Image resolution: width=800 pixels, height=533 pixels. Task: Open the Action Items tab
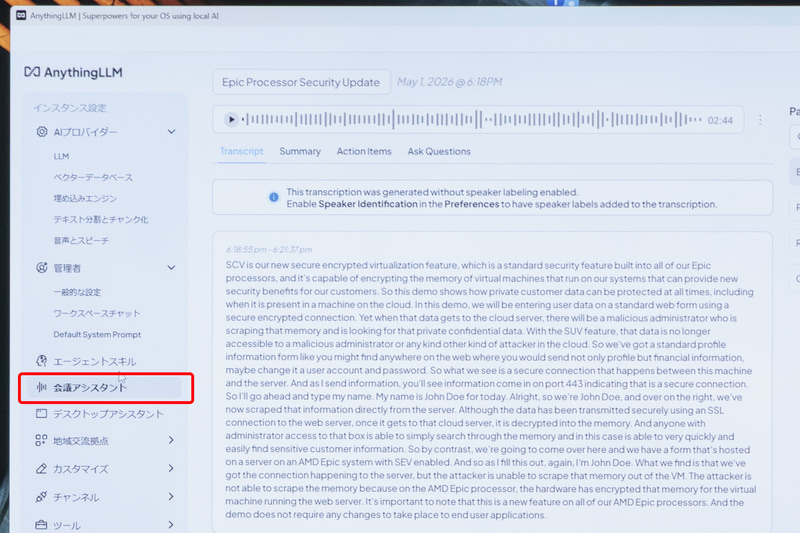coord(364,151)
